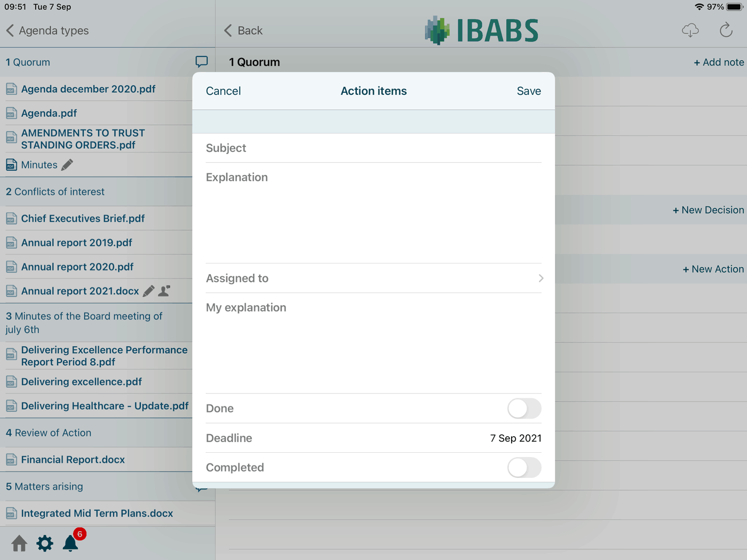Change the deadline date 7 Sep 2021
Image resolution: width=747 pixels, height=560 pixels.
(515, 438)
